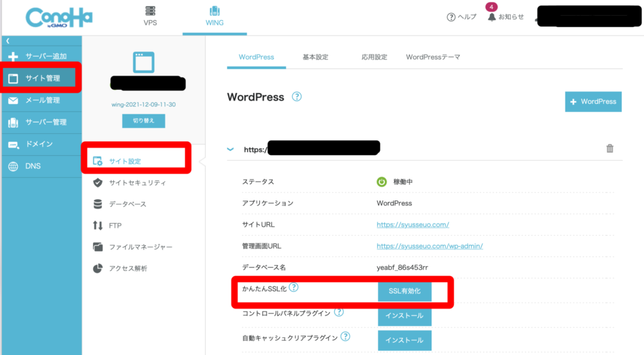This screenshot has height=355, width=644.
Task: Click the green 稼働中 power status icon
Action: [x=382, y=182]
